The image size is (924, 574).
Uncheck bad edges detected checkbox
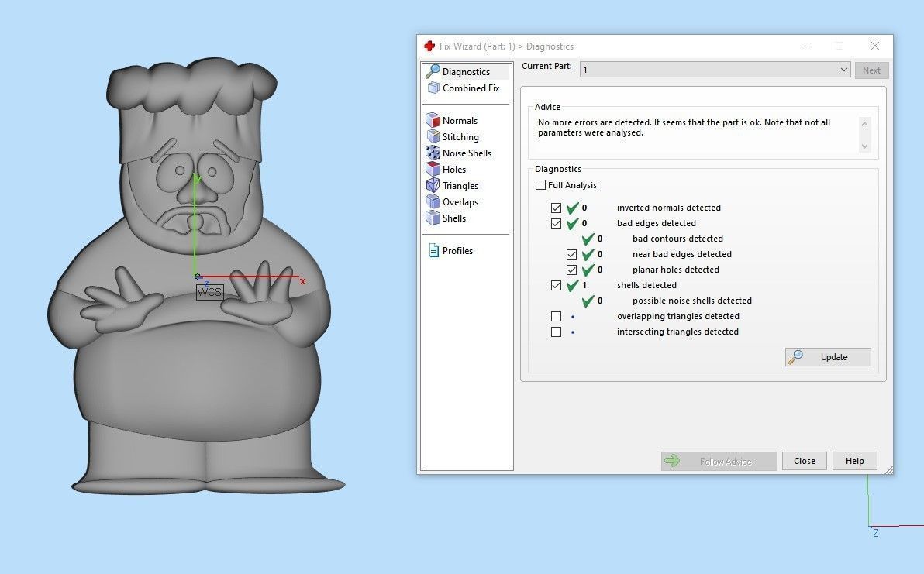[556, 223]
